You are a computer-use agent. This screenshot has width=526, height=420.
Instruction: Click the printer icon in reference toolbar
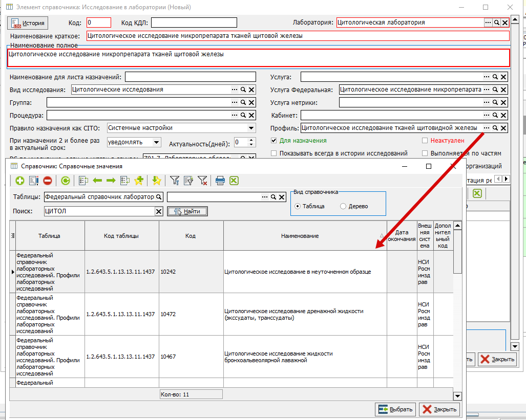(220, 181)
